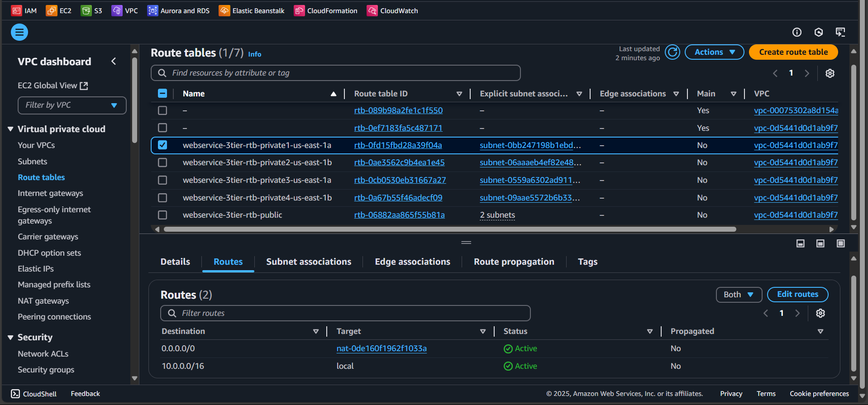Go to next page of route tables

pyautogui.click(x=807, y=73)
